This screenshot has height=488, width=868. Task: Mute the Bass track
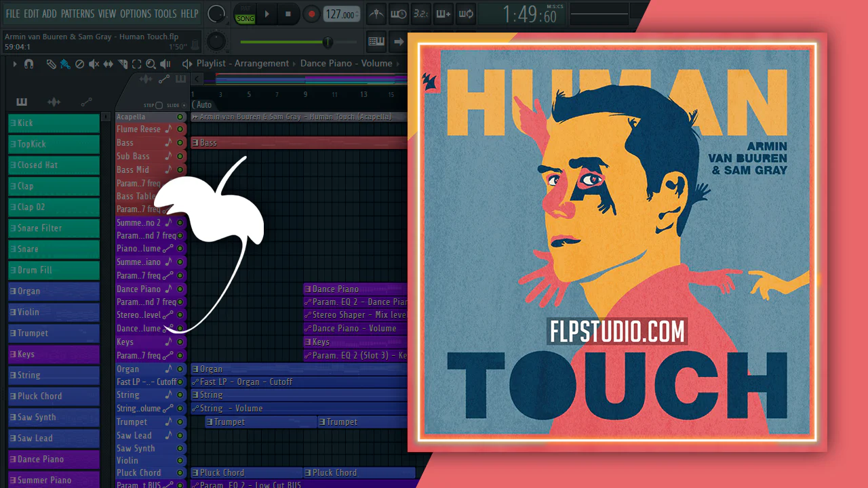point(180,143)
